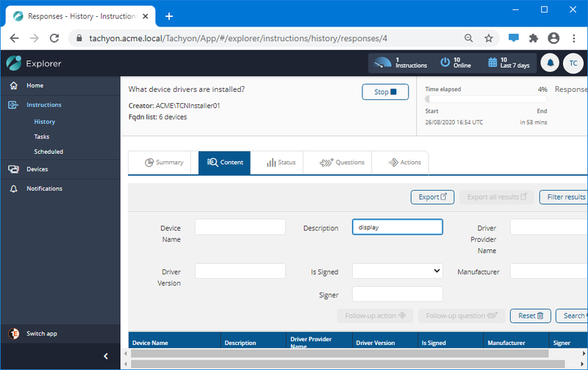Image resolution: width=588 pixels, height=370 pixels.
Task: Click the blue chat extension icon
Action: [513, 38]
